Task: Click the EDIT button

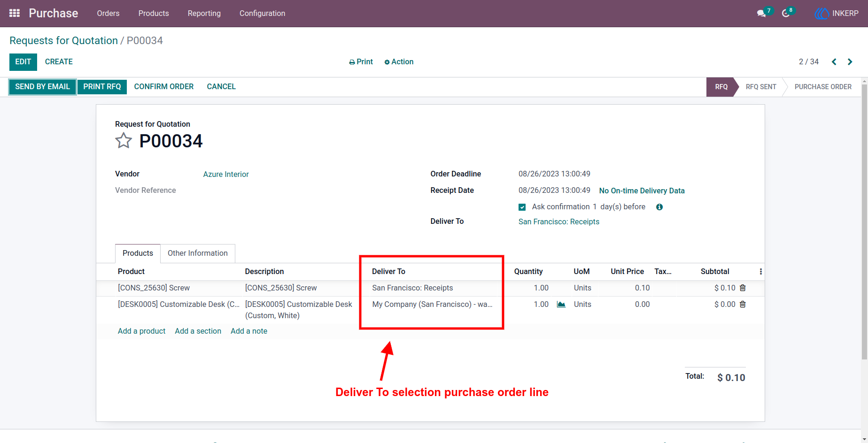Action: [23, 62]
